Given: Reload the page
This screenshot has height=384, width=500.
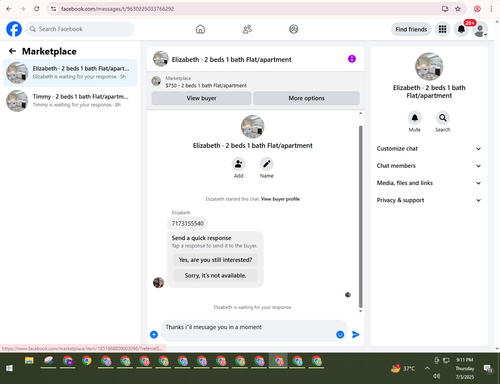Looking at the screenshot, I should pyautogui.click(x=37, y=9).
